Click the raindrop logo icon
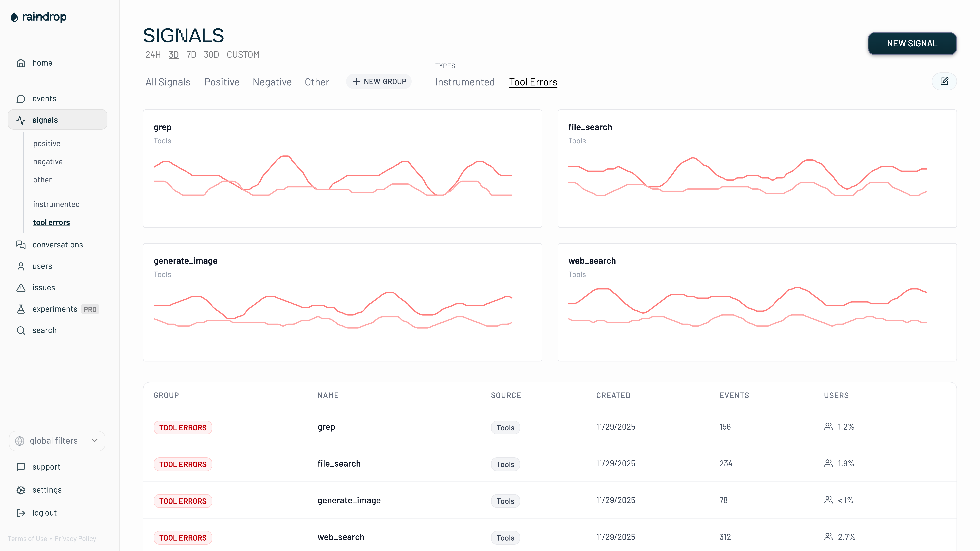The height and width of the screenshot is (551, 980). [14, 17]
